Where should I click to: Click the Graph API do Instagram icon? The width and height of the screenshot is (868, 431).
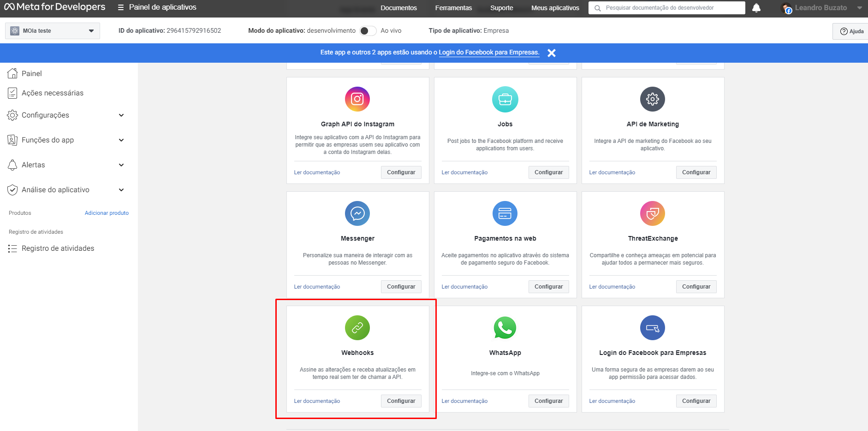[357, 99]
